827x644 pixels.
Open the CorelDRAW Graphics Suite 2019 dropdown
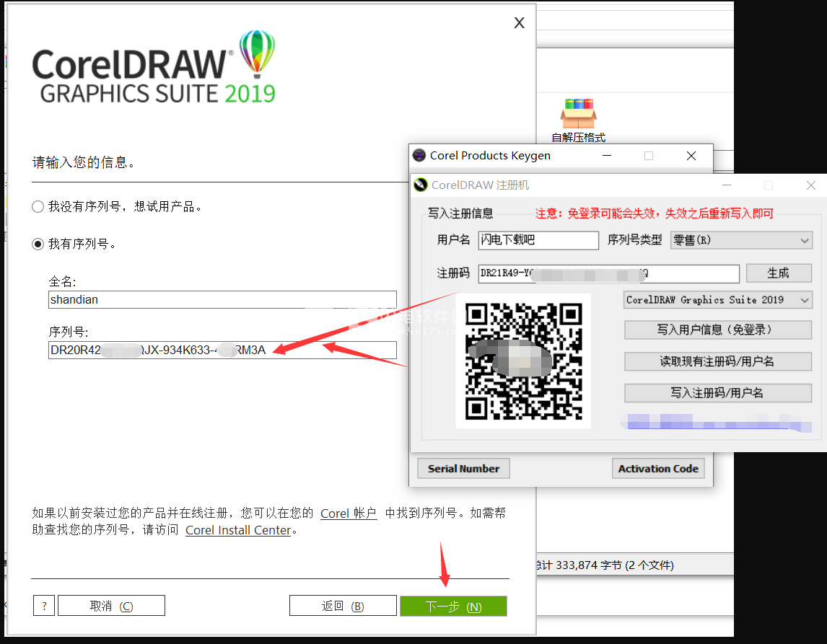coord(718,300)
